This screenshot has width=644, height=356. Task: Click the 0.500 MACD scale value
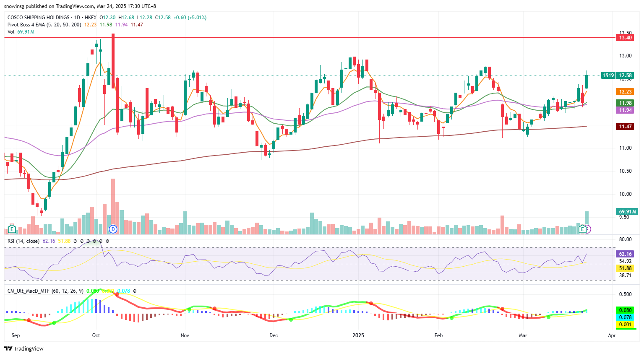[x=625, y=294]
